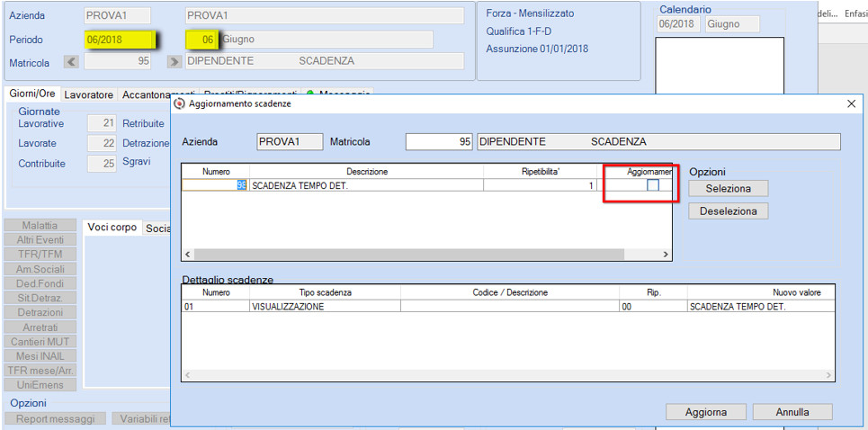Confirm with the Aggiorna button

coord(706,412)
